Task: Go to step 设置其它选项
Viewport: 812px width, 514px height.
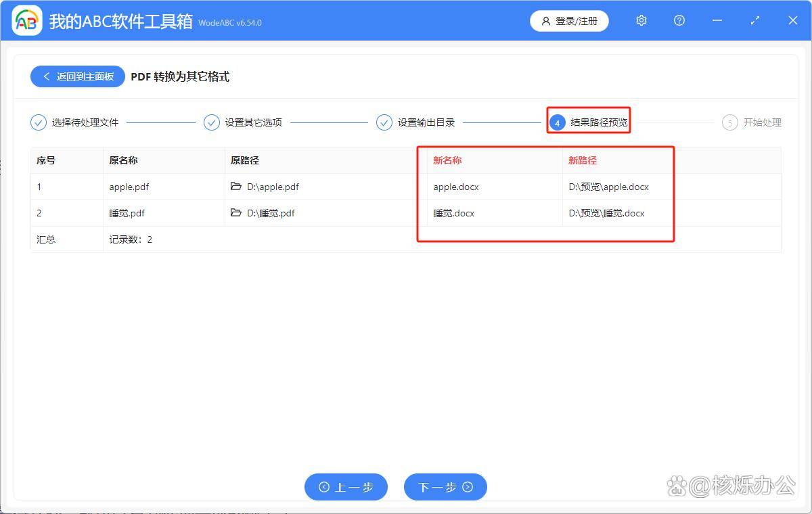Action: 254,122
